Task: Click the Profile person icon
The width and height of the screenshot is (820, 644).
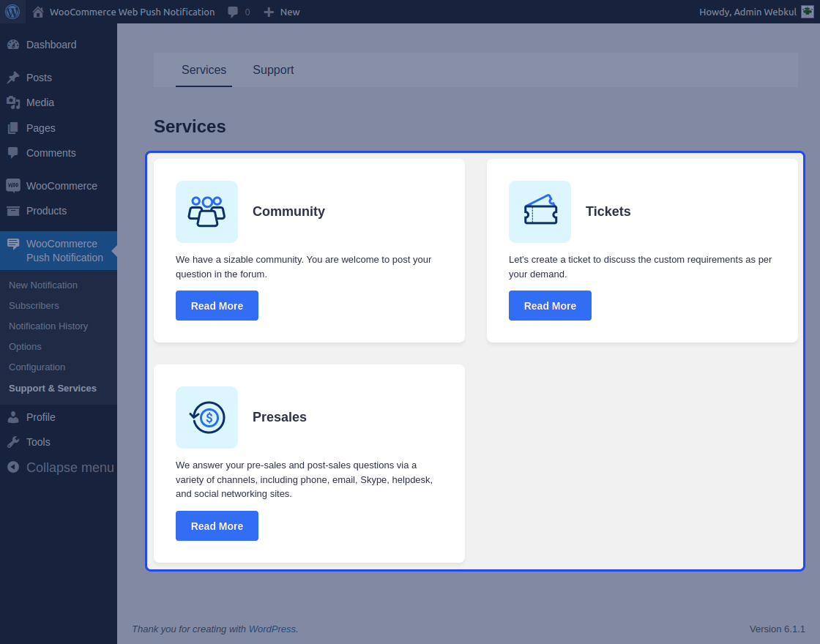Action: click(13, 417)
